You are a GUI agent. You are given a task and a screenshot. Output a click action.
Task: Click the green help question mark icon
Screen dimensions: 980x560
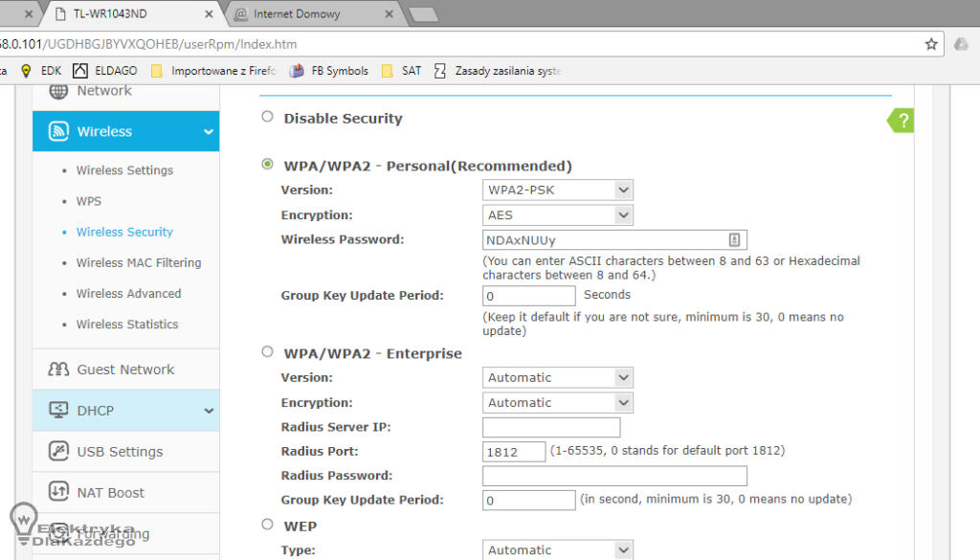(x=902, y=121)
